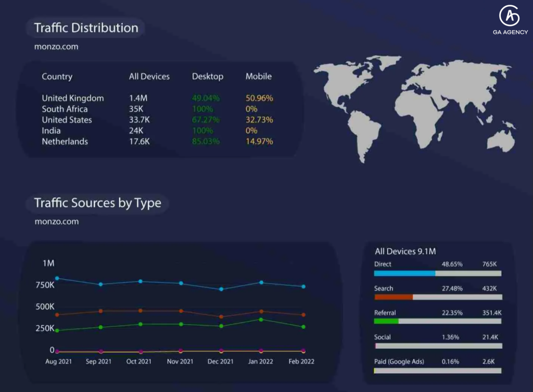Viewport: 533px width, 392px height.
Task: Select the Search traffic orange bar
Action: tap(438, 297)
